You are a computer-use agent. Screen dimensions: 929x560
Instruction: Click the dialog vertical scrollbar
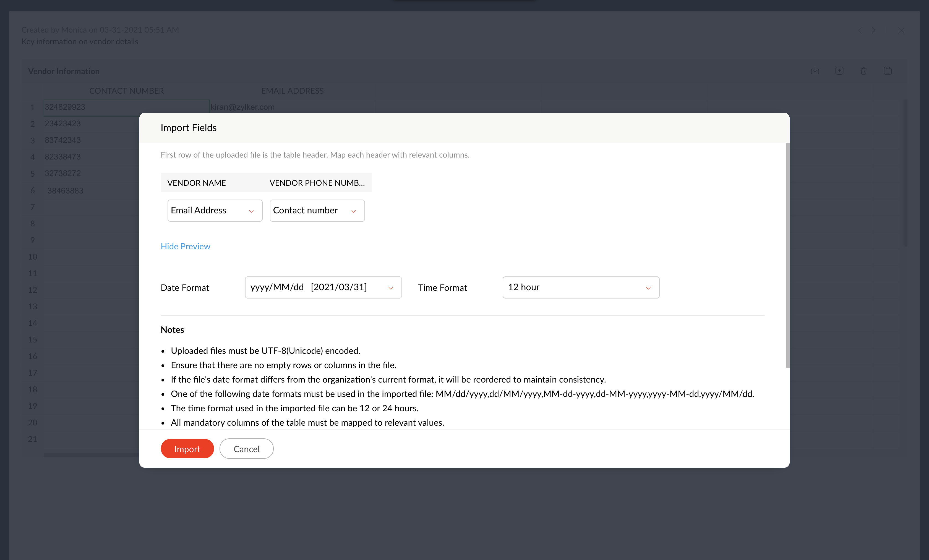pyautogui.click(x=787, y=255)
